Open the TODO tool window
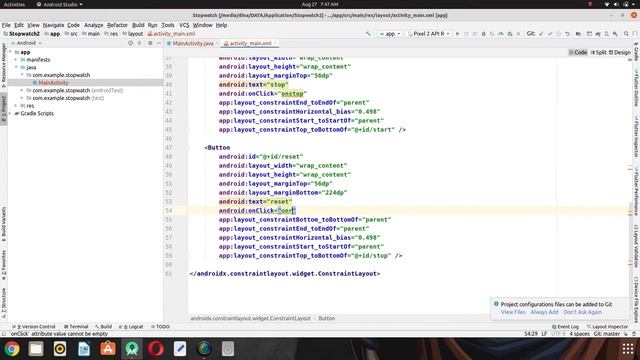Viewport: 640px width, 360px height. [160, 327]
